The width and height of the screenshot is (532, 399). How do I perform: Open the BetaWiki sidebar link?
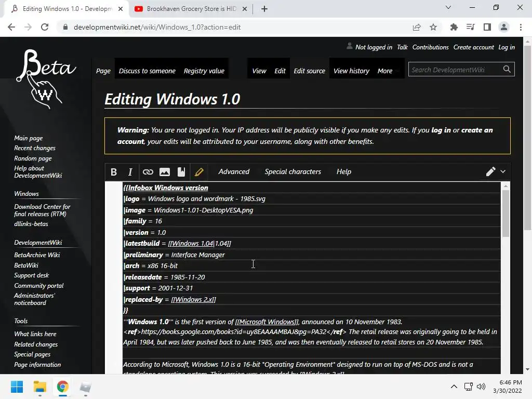point(26,265)
